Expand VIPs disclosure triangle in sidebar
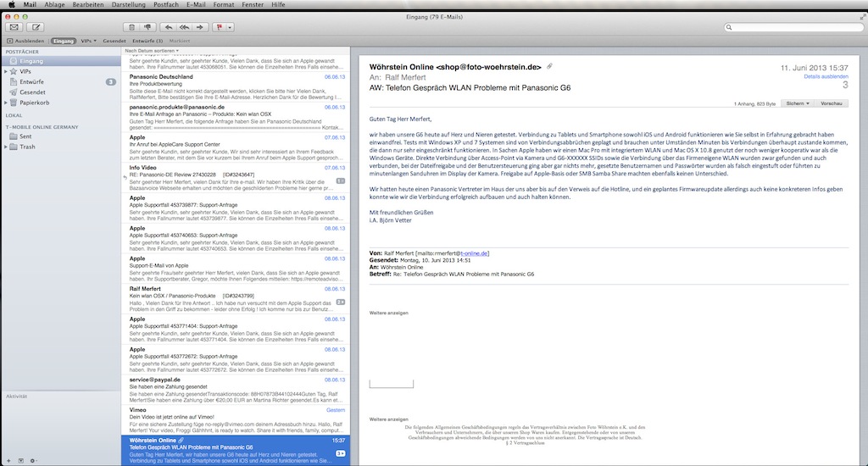The image size is (868, 466). pos(6,71)
